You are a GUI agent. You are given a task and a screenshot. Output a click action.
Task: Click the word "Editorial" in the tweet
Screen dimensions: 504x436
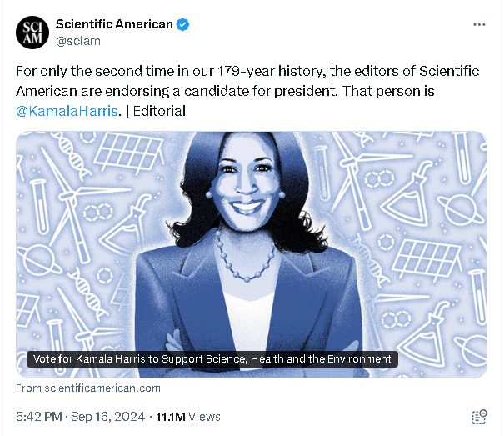[x=160, y=110]
